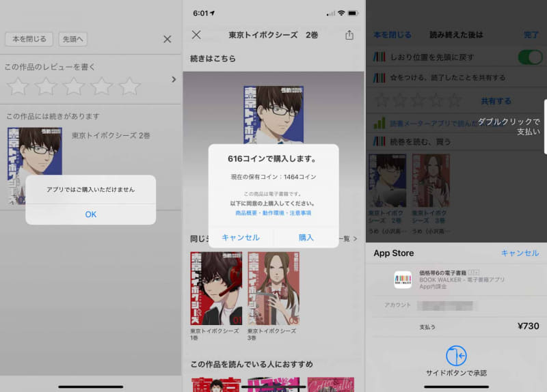
Task: Tap 本を閉じる link in right screen
Action: click(x=392, y=35)
